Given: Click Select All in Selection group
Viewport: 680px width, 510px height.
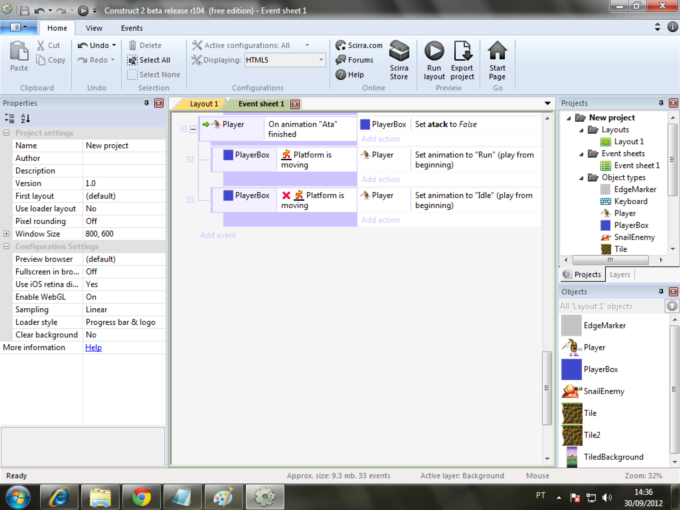Looking at the screenshot, I should (x=149, y=60).
